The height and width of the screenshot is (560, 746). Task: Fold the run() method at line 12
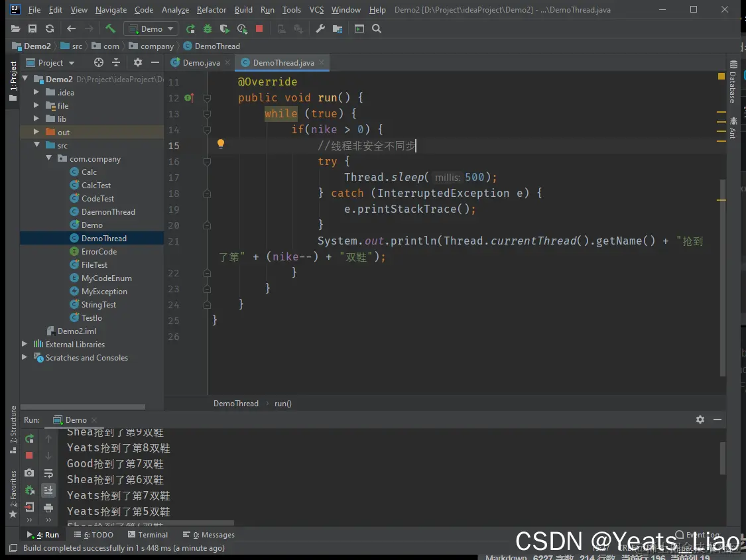[x=207, y=98]
